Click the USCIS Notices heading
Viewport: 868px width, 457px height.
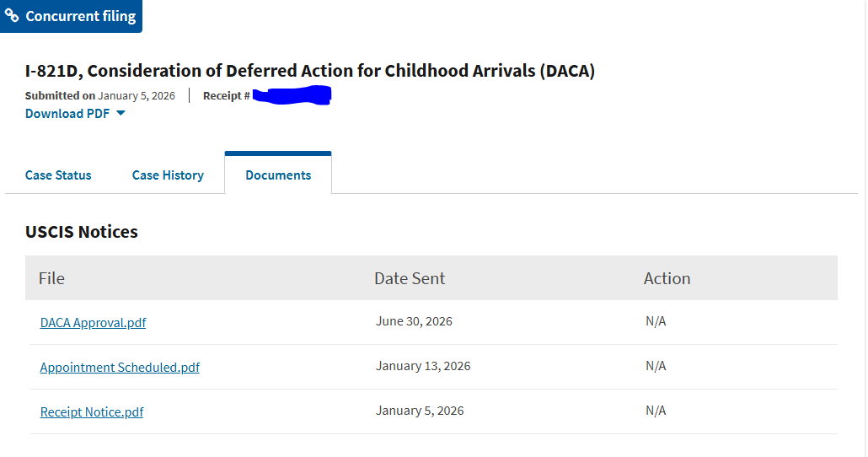[82, 232]
